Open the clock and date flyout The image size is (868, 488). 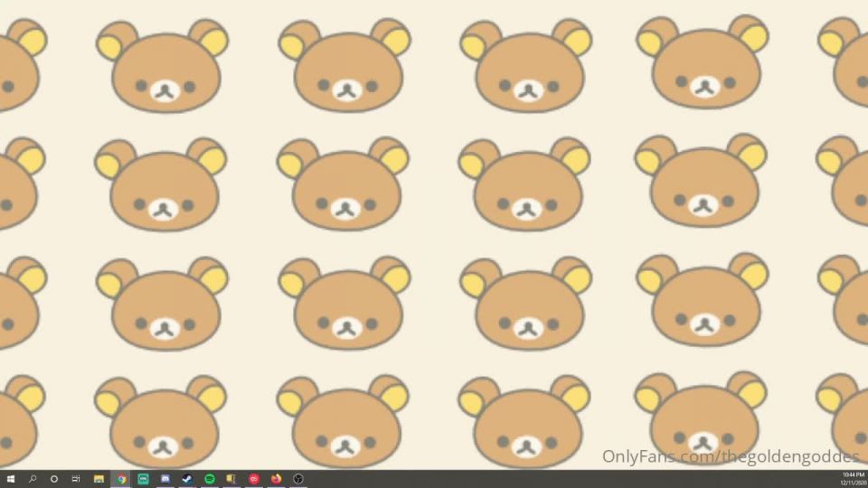(854, 479)
